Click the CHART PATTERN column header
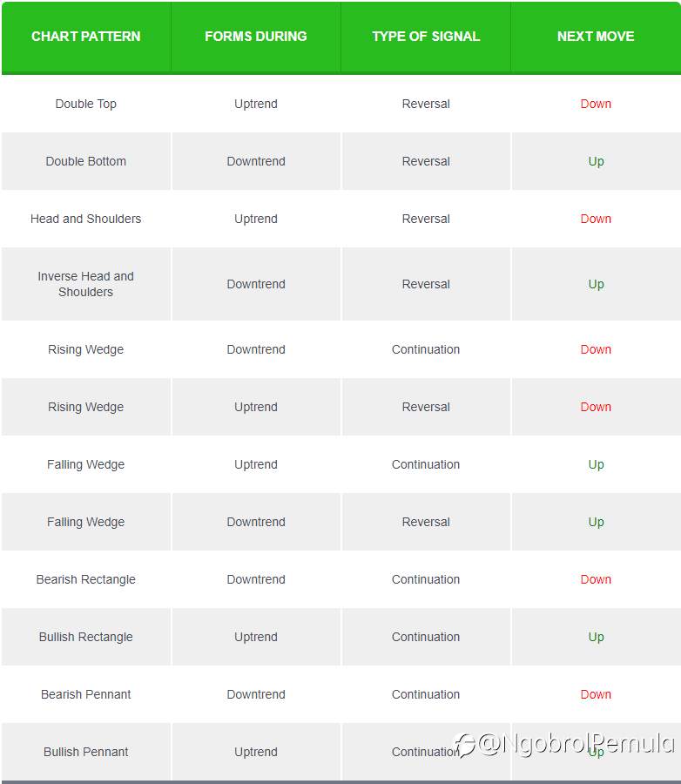The image size is (681, 784). pyautogui.click(x=85, y=37)
